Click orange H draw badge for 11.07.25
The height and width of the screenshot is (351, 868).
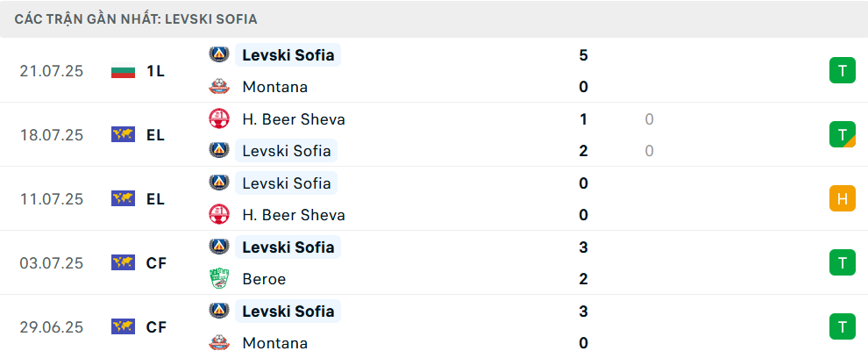[842, 198]
